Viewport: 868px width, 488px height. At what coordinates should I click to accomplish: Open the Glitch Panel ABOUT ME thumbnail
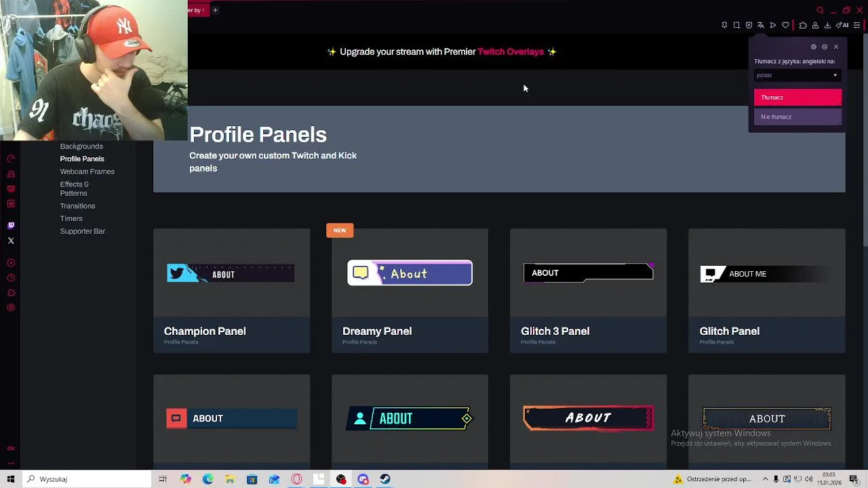coord(766,274)
